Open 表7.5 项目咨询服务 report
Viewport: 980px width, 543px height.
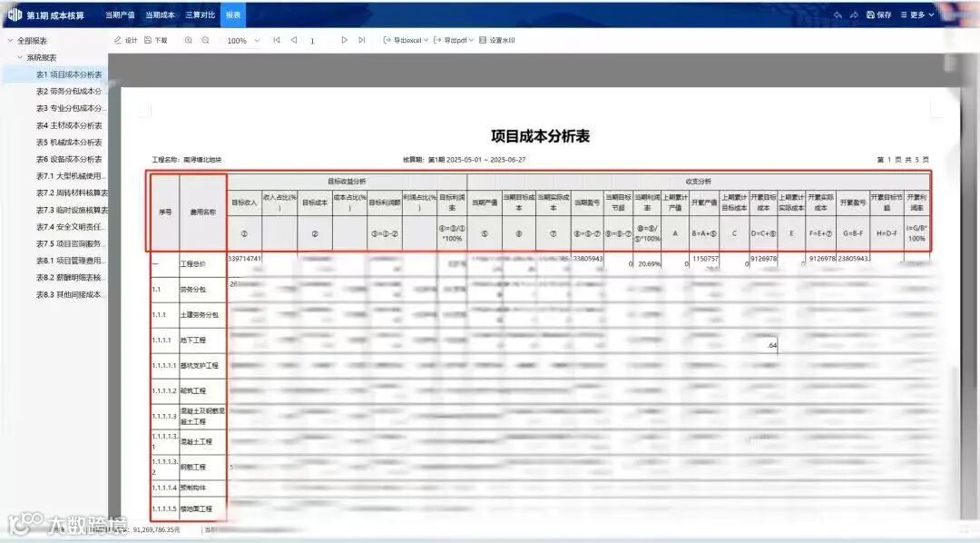[x=71, y=243]
